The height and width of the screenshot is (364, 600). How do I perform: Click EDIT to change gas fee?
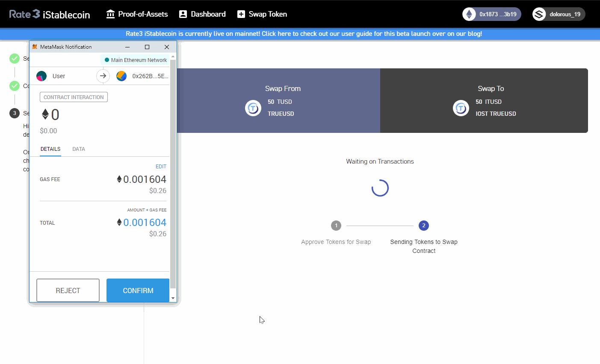(161, 167)
